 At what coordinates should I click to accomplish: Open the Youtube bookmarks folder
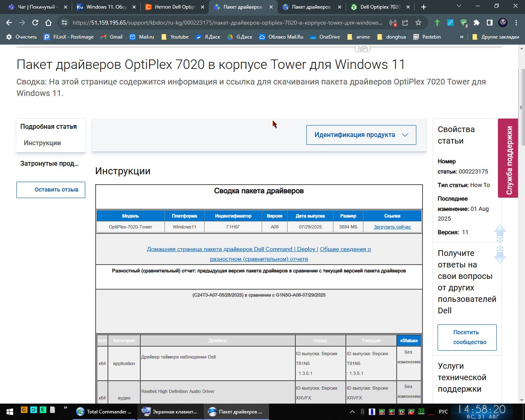[x=175, y=37]
